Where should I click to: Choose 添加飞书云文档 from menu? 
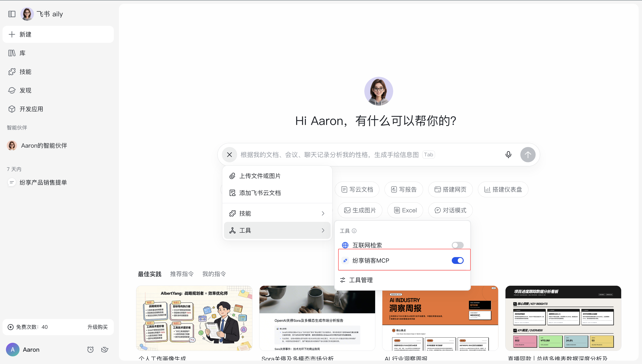point(260,193)
